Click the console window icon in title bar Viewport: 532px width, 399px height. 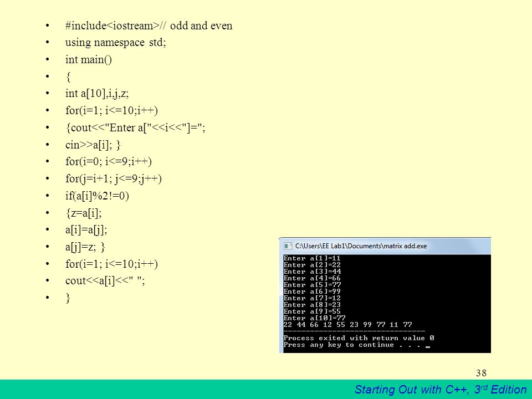pos(288,246)
